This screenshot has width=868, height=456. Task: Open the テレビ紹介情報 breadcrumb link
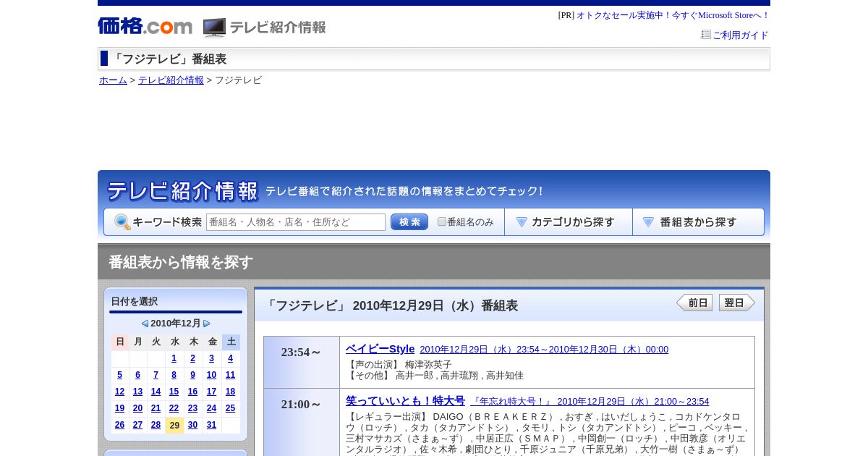tap(171, 80)
